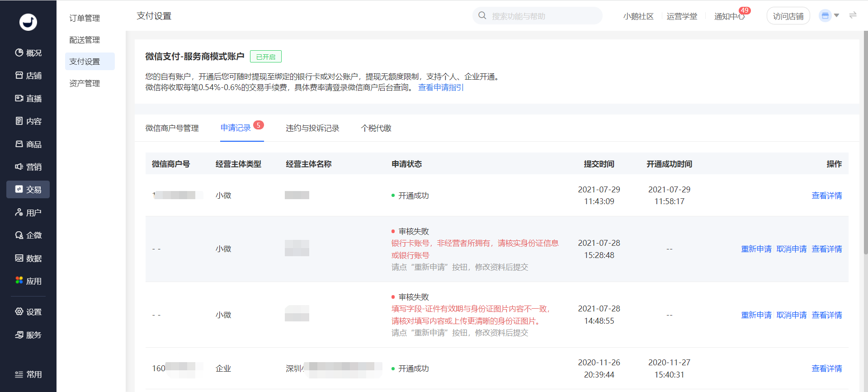868x392 pixels.
Task: Open the 设置 settings gear in sidebar
Action: point(19,311)
